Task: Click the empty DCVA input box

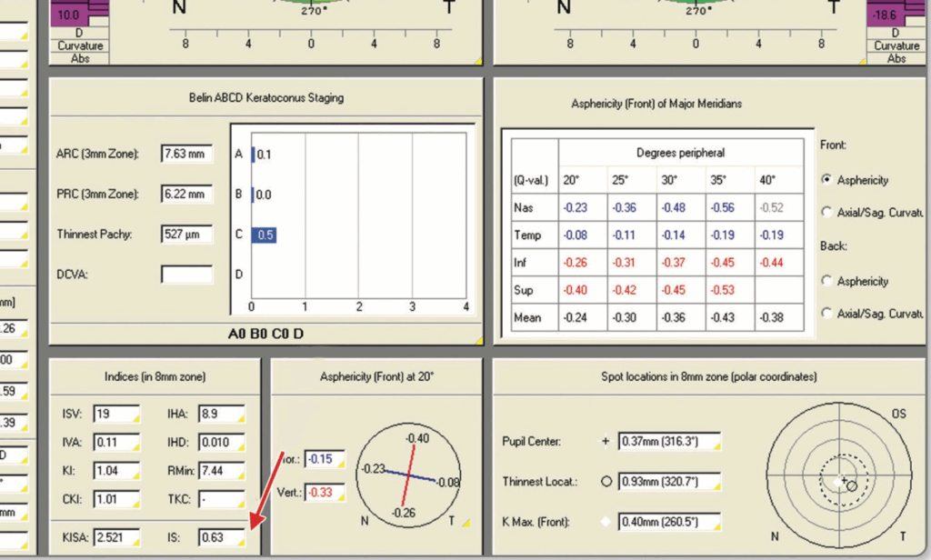Action: pos(186,274)
